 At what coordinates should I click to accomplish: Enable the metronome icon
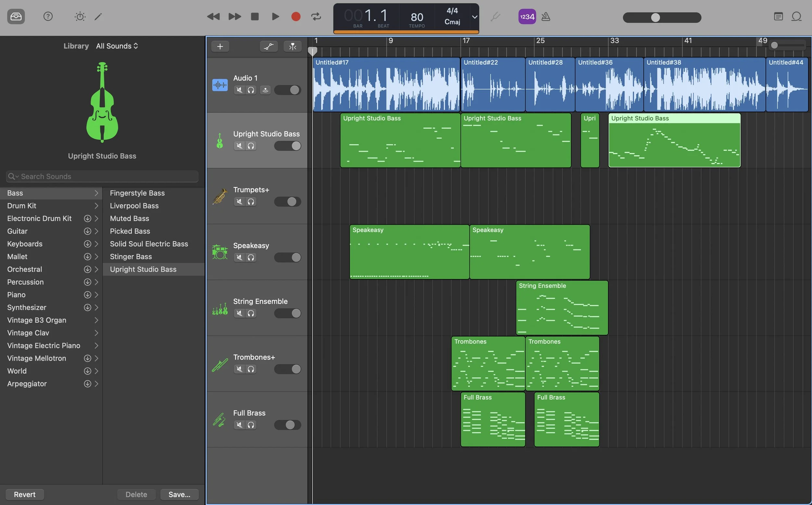(545, 16)
